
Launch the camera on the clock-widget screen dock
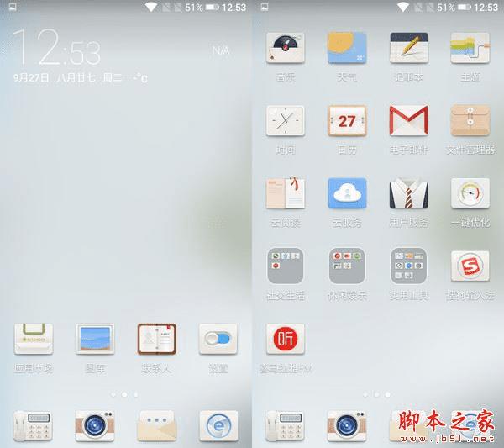(95, 426)
